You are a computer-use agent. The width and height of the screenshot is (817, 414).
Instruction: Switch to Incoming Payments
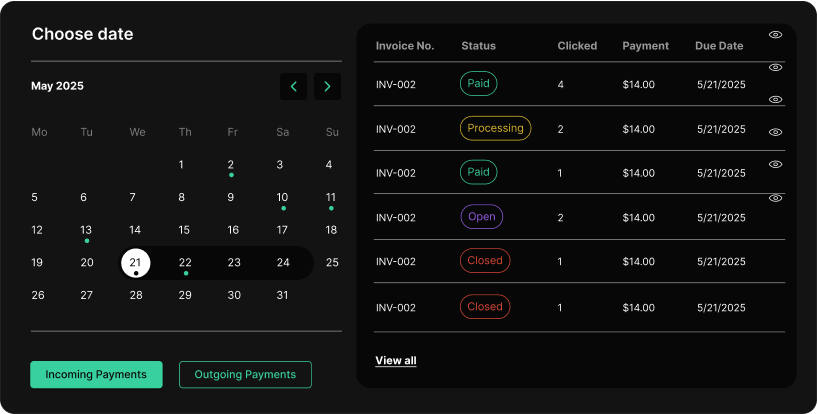pyautogui.click(x=96, y=375)
